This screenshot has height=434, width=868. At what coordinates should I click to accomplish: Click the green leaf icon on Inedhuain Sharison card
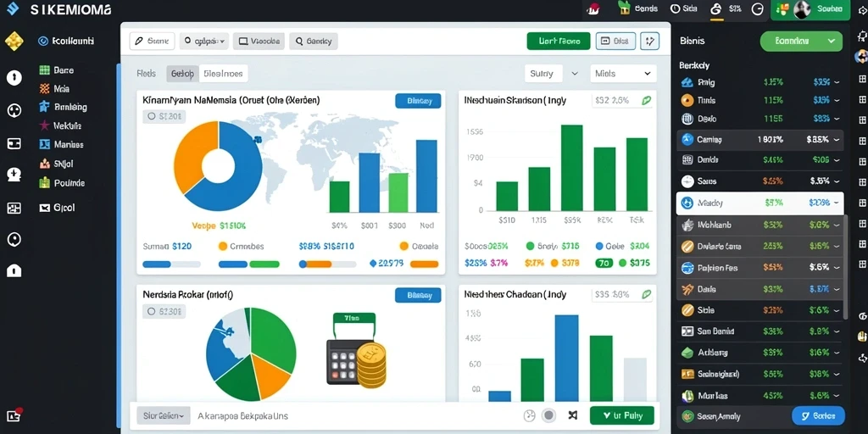coord(646,101)
